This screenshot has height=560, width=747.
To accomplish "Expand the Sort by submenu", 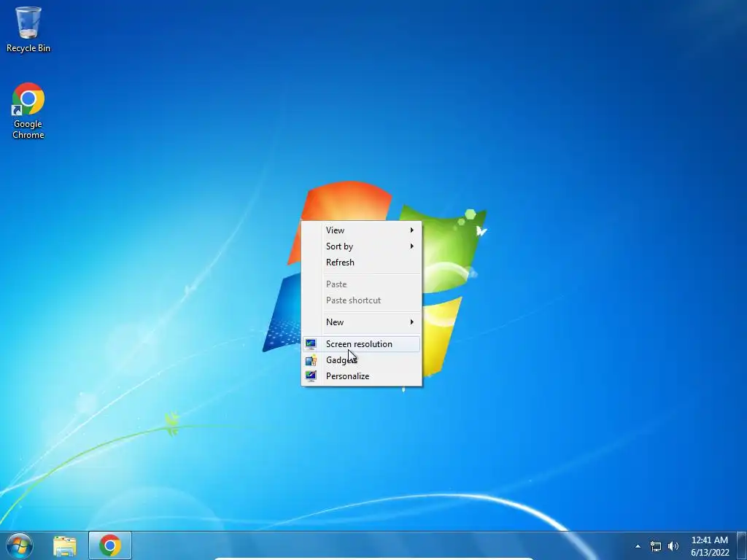I will pos(362,246).
